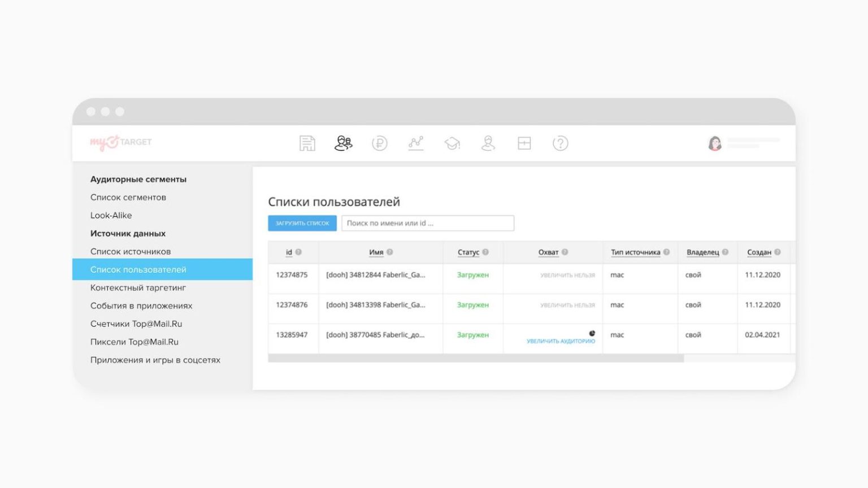
Task: Click the graduation cap Education icon
Action: coord(452,143)
